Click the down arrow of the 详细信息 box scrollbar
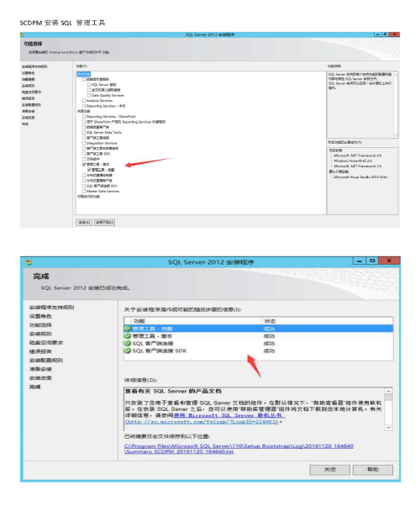Image resolution: width=420 pixels, height=527 pixels. (388, 428)
